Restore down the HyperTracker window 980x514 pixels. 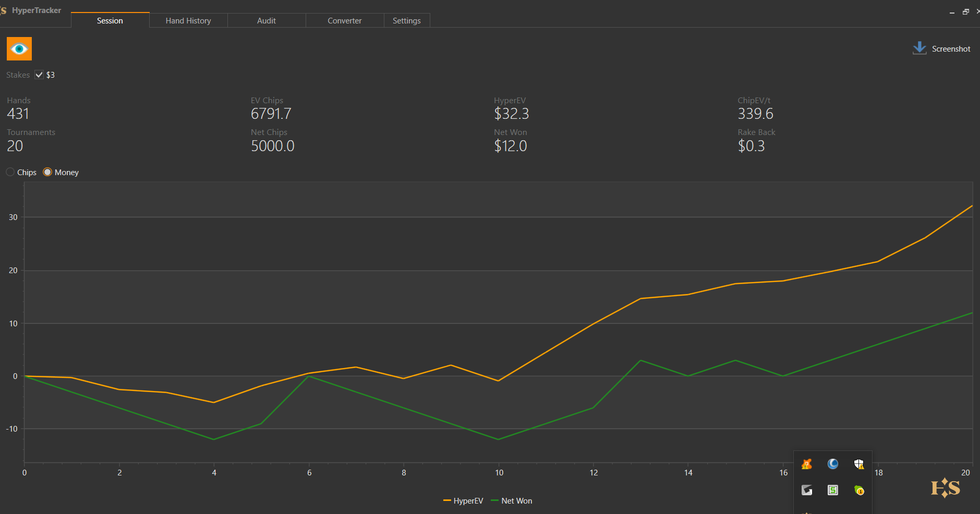coord(966,12)
